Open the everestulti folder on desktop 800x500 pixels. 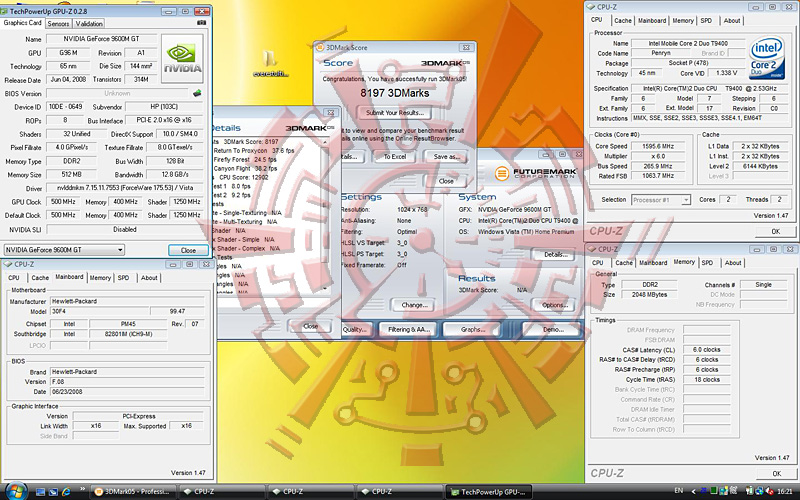click(x=270, y=64)
